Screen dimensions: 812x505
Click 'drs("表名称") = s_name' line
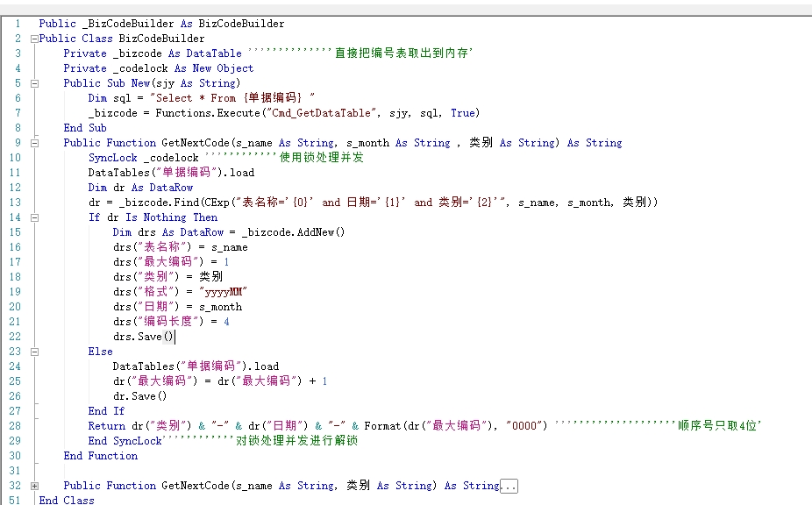pyautogui.click(x=181, y=247)
